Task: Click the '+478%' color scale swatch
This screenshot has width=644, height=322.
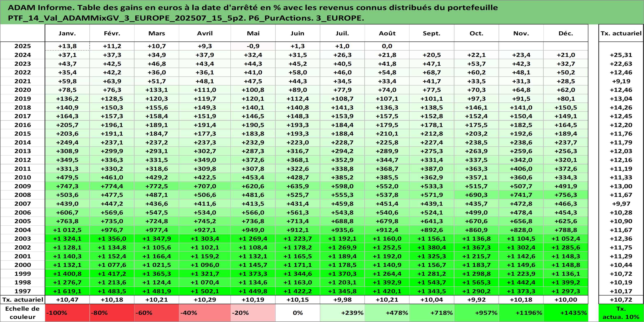Action: 387,313
